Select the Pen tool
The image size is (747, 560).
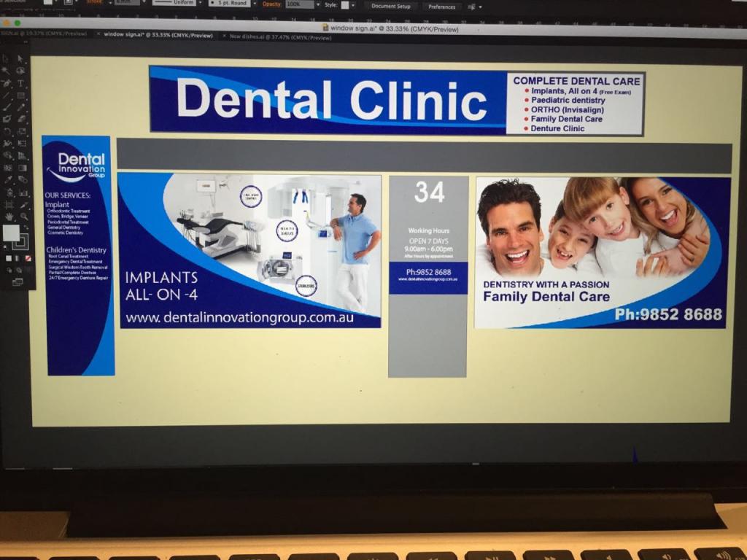coord(7,83)
